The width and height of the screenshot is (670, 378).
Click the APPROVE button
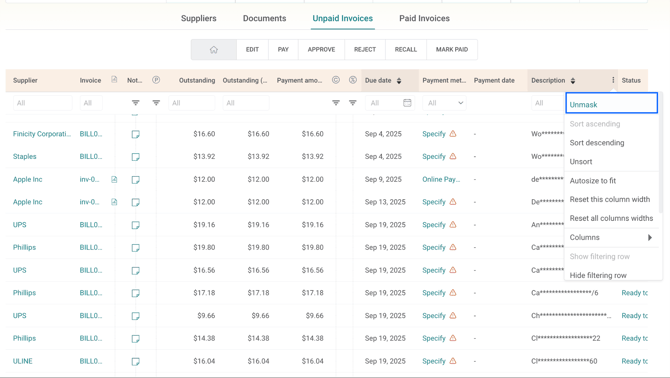[321, 50]
